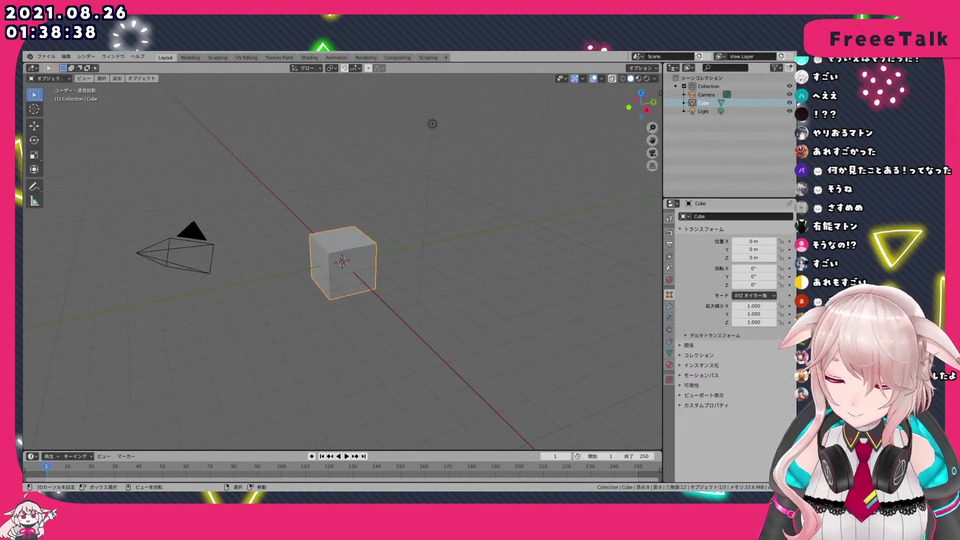Switch to the Modeling workspace tab

pyautogui.click(x=190, y=58)
